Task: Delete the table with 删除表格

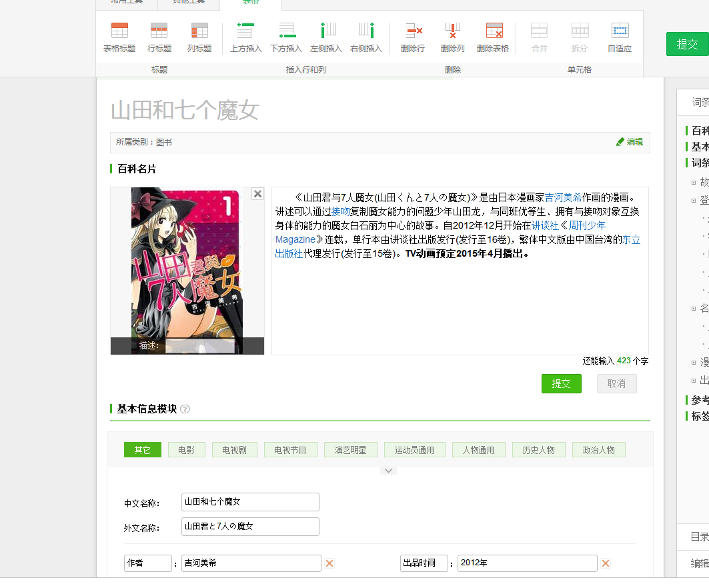Action: pos(494,31)
